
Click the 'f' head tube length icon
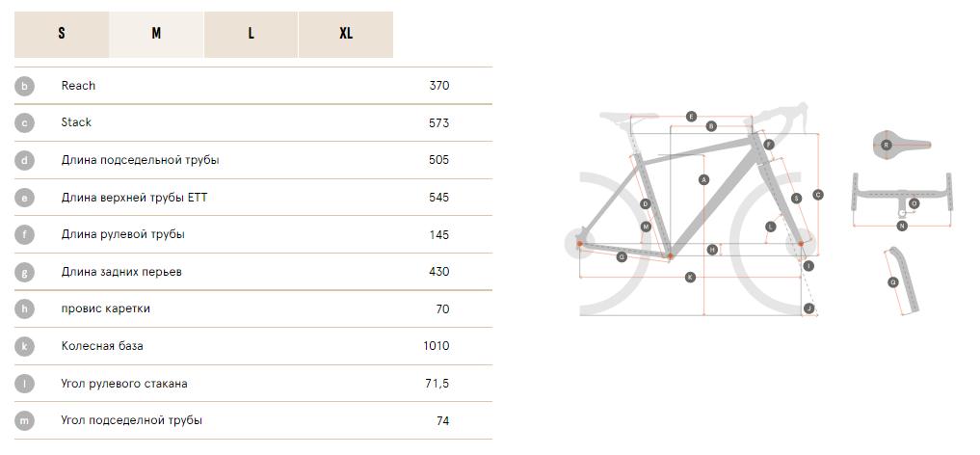24,235
